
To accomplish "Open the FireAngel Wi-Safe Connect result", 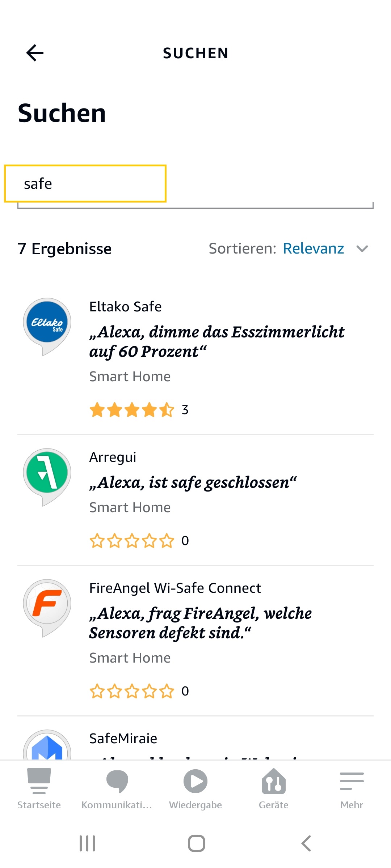I will click(175, 588).
